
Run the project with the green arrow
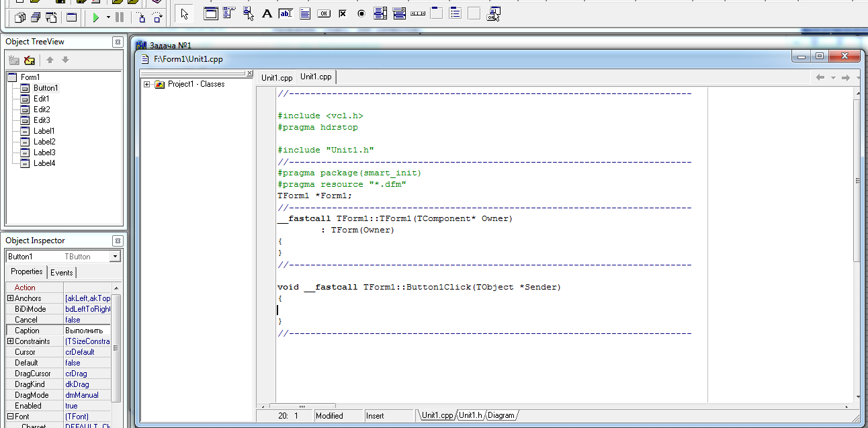click(x=95, y=17)
